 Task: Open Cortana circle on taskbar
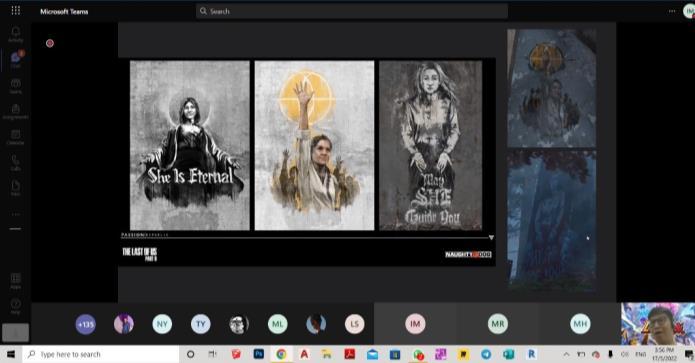[191, 354]
